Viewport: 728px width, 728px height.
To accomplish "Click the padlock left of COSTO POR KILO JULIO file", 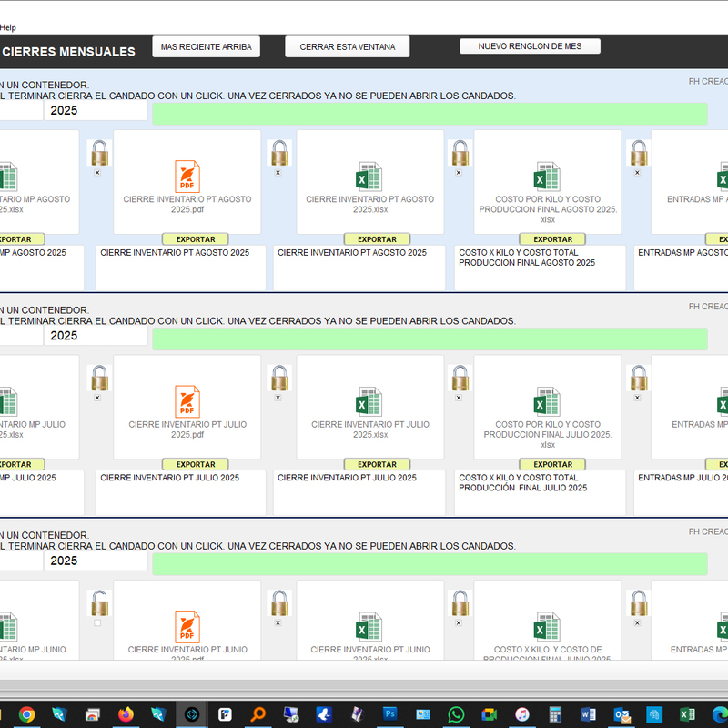I will coord(460,379).
